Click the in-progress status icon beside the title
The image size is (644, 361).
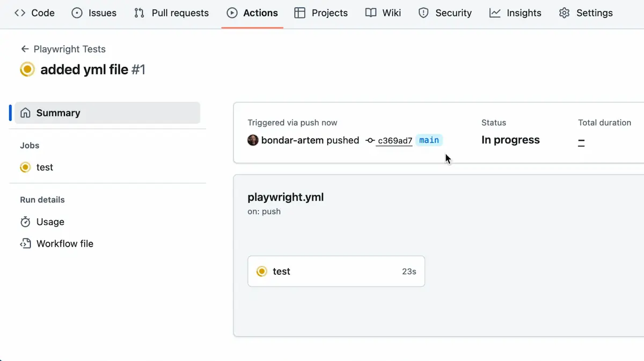coord(27,69)
